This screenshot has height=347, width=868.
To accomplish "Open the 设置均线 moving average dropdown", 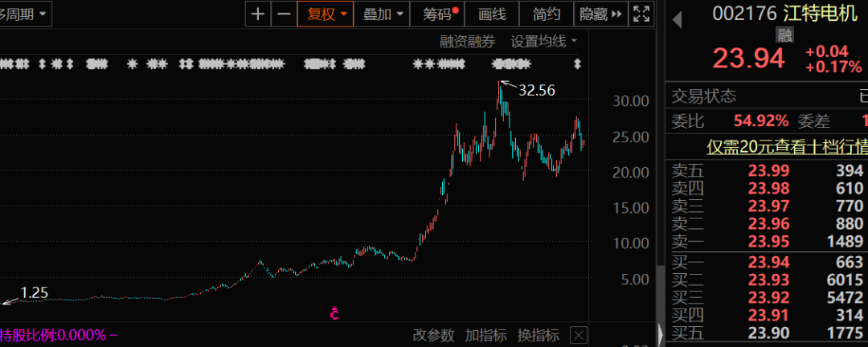I will (x=544, y=41).
